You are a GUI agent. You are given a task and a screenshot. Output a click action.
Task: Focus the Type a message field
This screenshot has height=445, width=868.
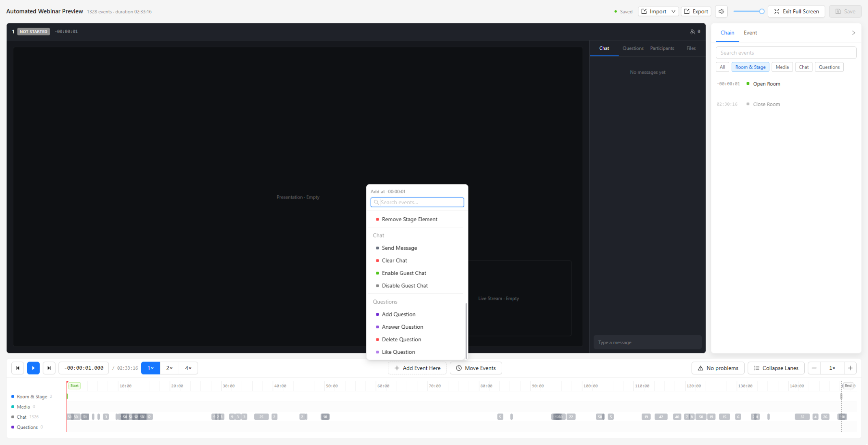[648, 342]
